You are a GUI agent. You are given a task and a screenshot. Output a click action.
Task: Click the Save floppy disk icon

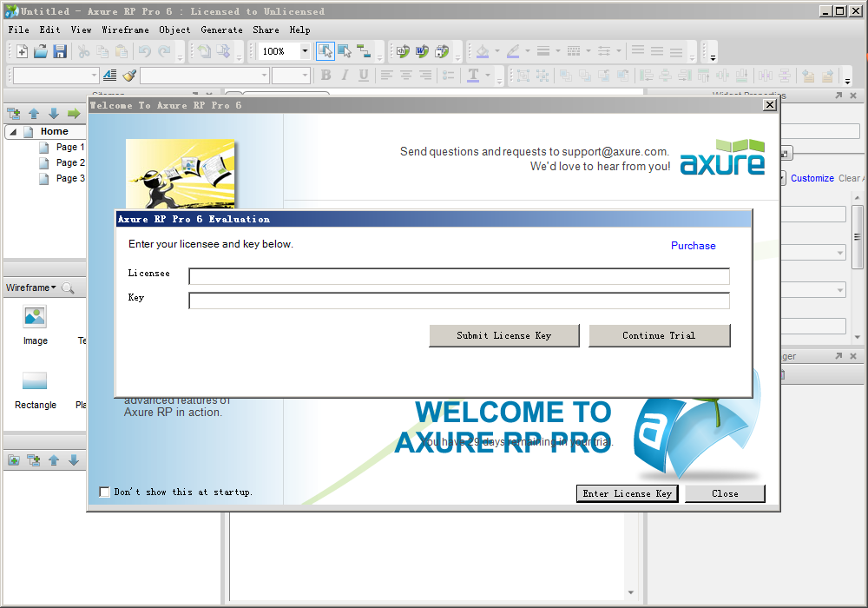(x=60, y=51)
